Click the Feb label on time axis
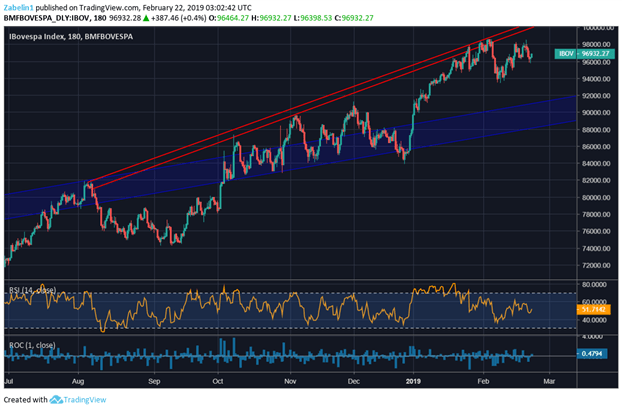This screenshot has height=410, width=622. click(x=483, y=381)
